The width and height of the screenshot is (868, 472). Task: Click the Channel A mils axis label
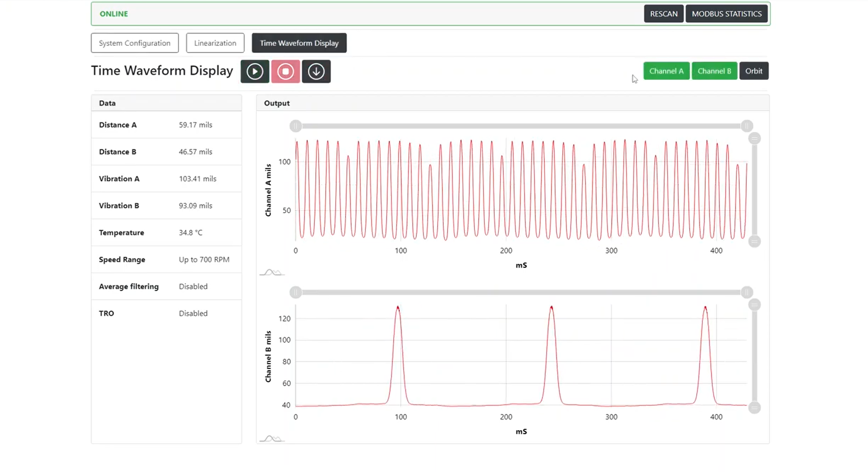click(268, 190)
